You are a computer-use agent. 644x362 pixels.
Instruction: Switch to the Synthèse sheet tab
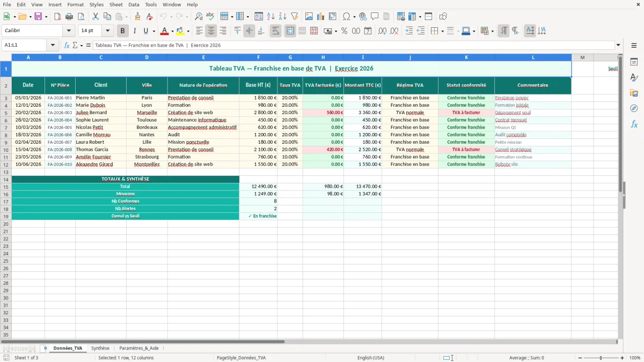tap(100, 348)
